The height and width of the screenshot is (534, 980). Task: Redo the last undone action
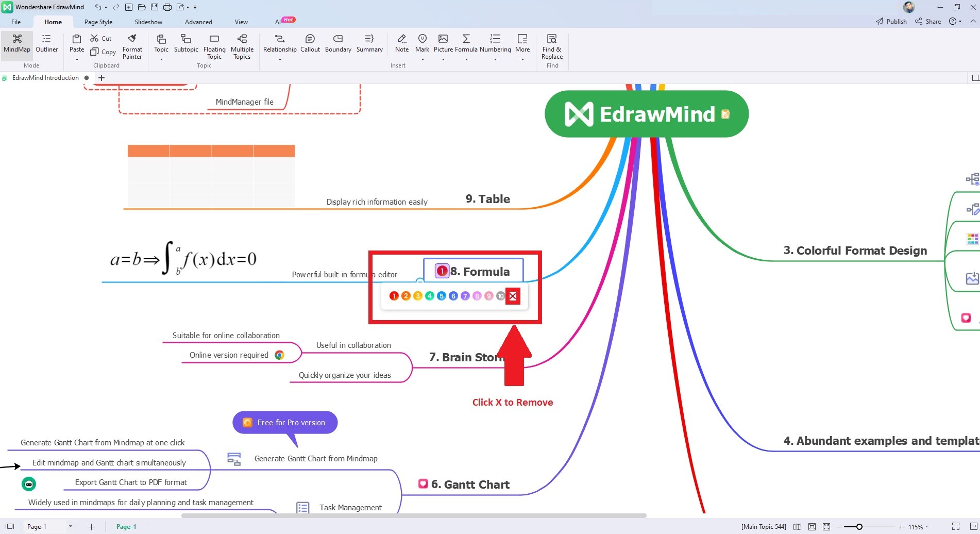116,7
